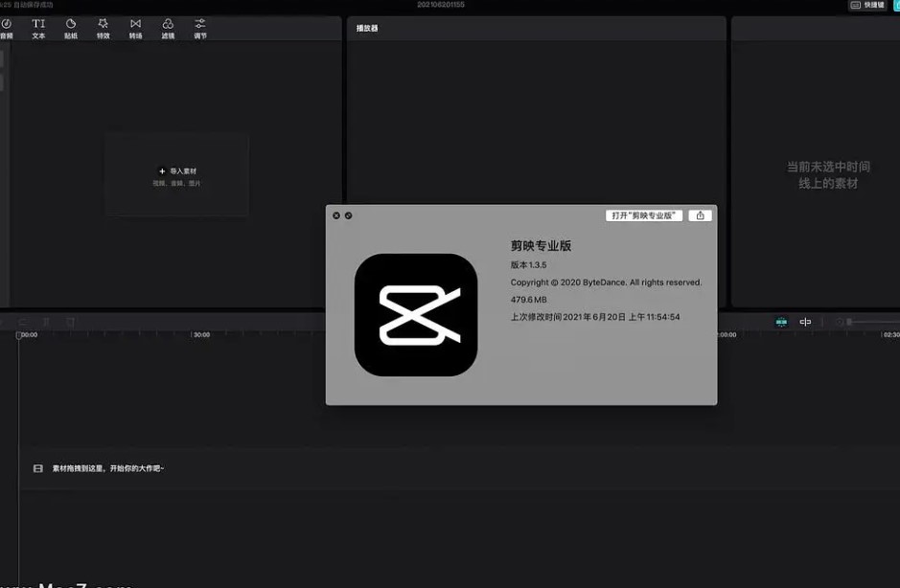This screenshot has width=900, height=588.
Task: Go to the 转场 transitions tab
Action: 135,29
